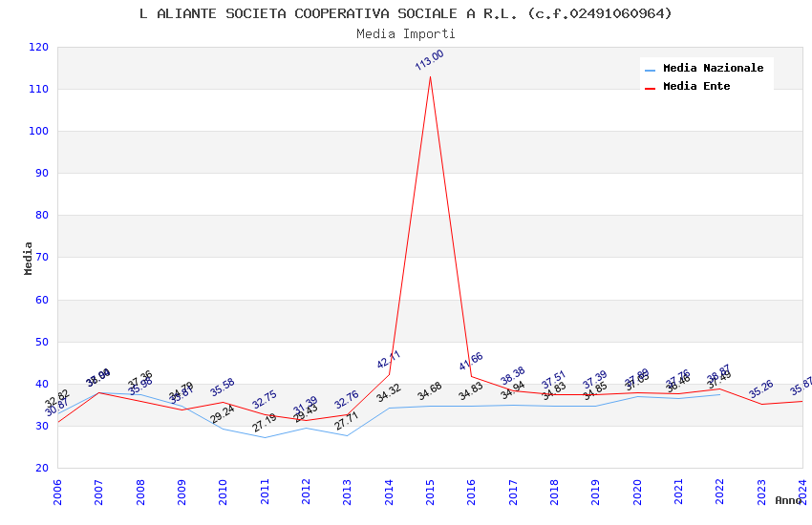The image size is (812, 525).
Task: Click the y-axis tick label 20
Action: click(x=41, y=468)
